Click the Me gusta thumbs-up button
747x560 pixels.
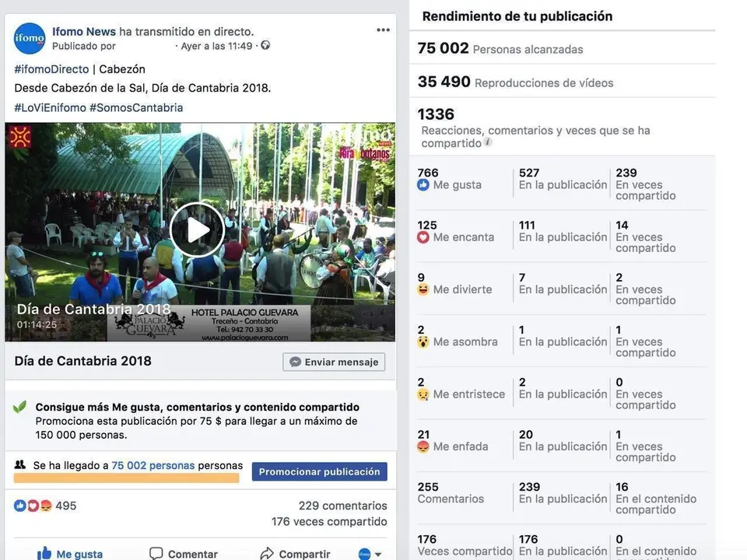click(70, 553)
